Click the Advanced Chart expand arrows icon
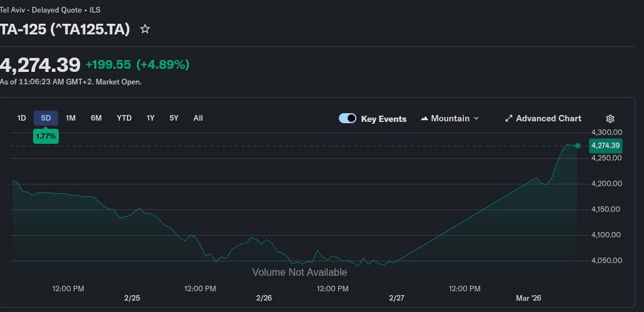This screenshot has height=312, width=644. [x=509, y=119]
